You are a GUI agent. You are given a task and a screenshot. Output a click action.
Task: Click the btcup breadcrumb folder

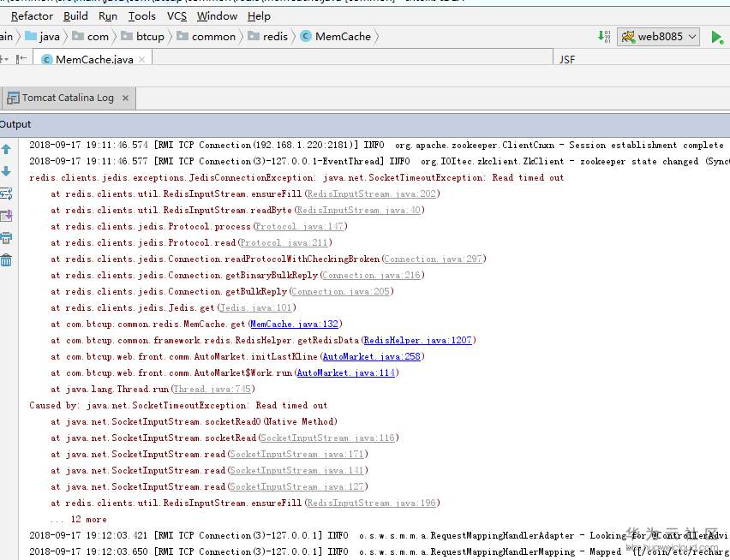click(142, 37)
